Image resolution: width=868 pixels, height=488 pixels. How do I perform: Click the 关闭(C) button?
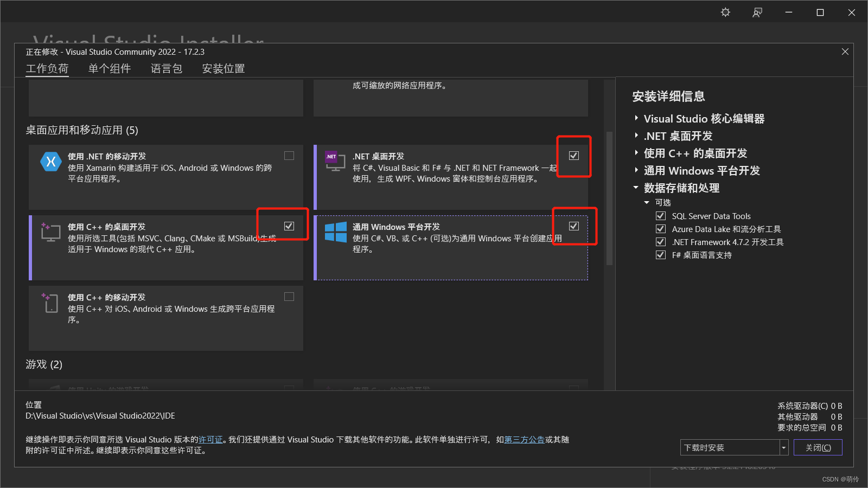pyautogui.click(x=818, y=447)
